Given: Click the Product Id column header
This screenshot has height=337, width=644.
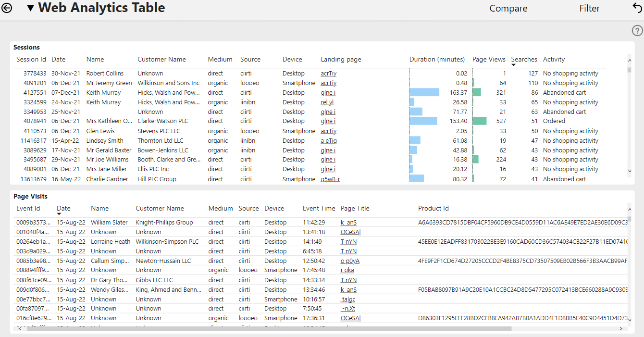Looking at the screenshot, I should click(433, 208).
